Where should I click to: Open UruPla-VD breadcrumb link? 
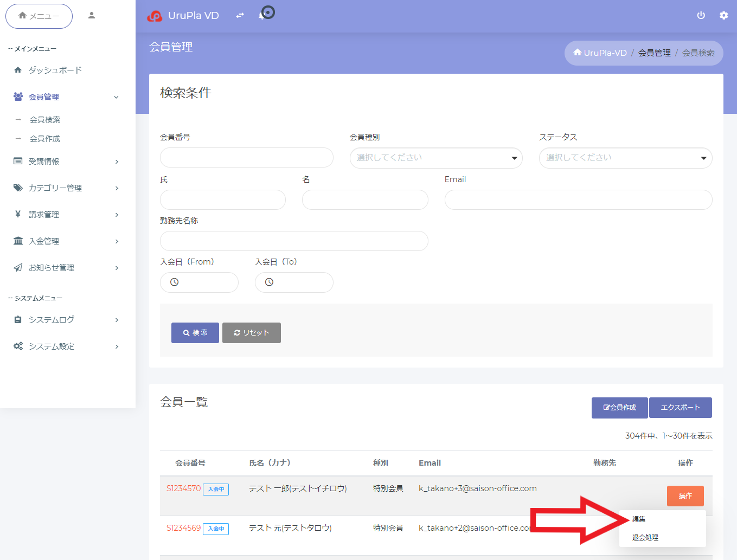point(600,53)
